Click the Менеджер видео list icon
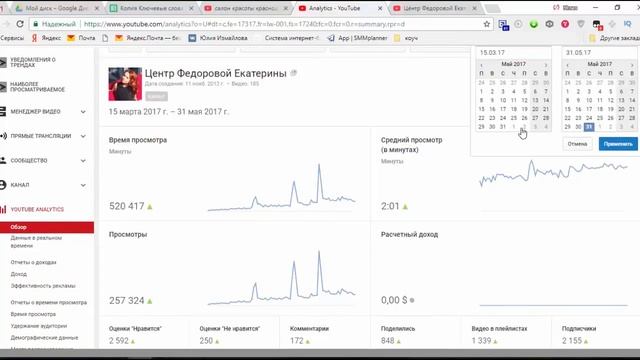This screenshot has width=640, height=360. click(x=3, y=111)
